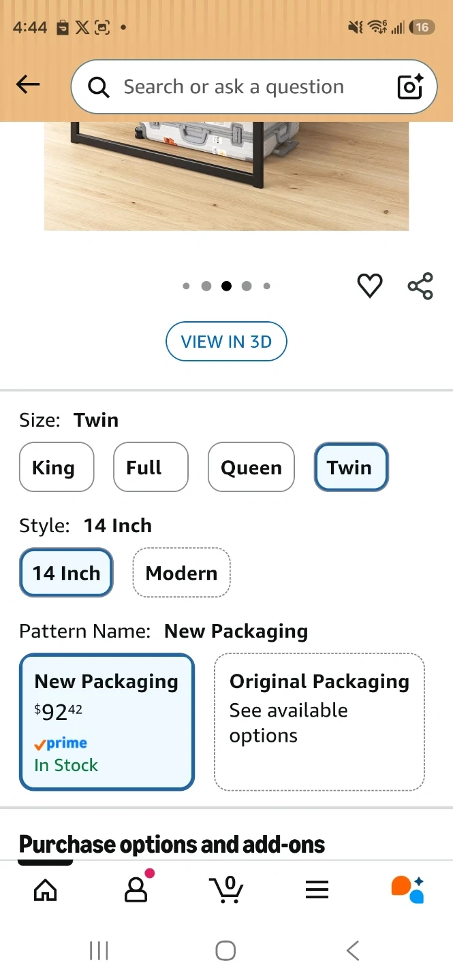
Task: Select New Packaging $92.42 option
Action: (107, 721)
